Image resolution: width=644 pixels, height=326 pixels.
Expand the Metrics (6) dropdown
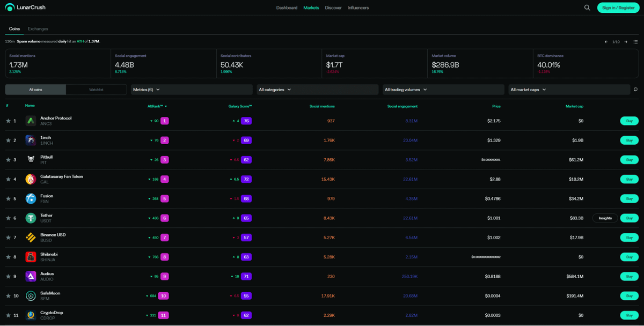(x=191, y=90)
